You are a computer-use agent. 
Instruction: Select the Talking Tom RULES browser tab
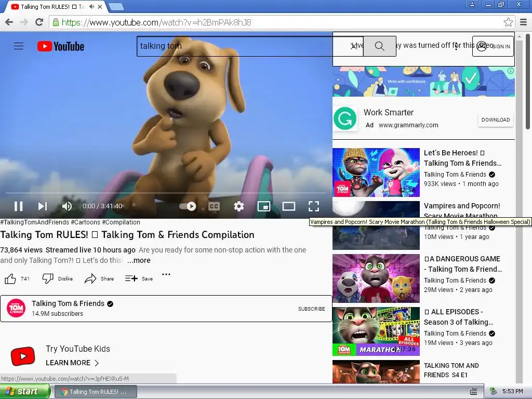[52, 6]
